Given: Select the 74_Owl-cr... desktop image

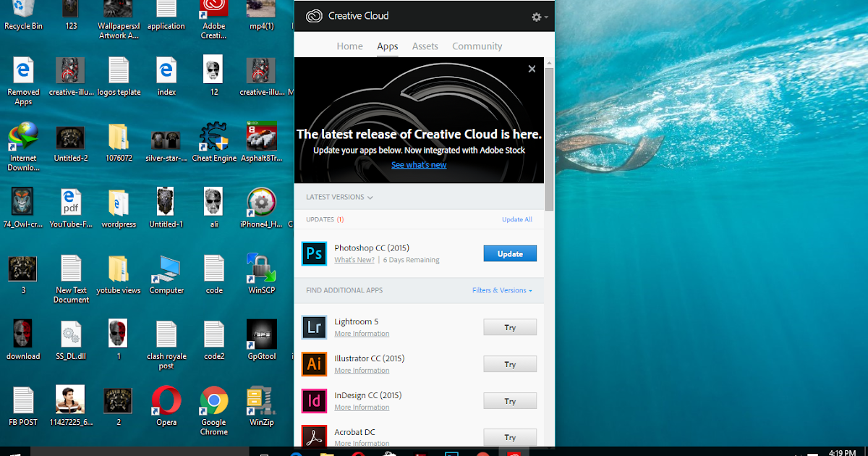Looking at the screenshot, I should coord(23,208).
